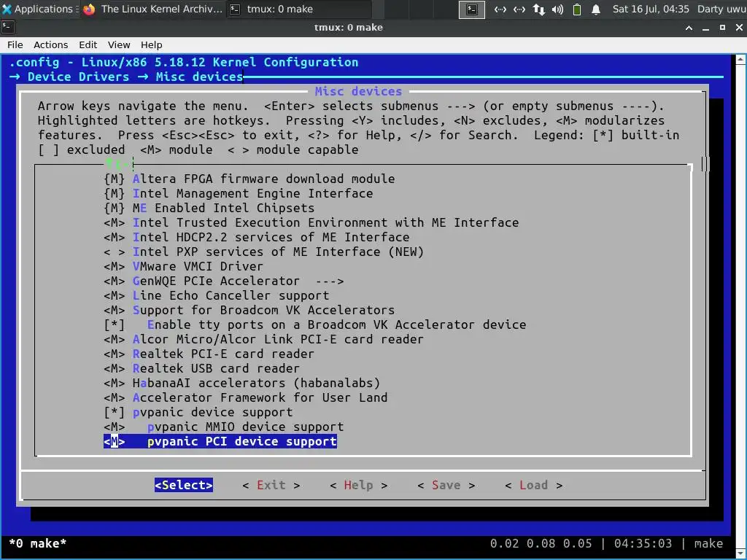
Task: Click the tmux status clock 04:35:03
Action: [x=643, y=543]
